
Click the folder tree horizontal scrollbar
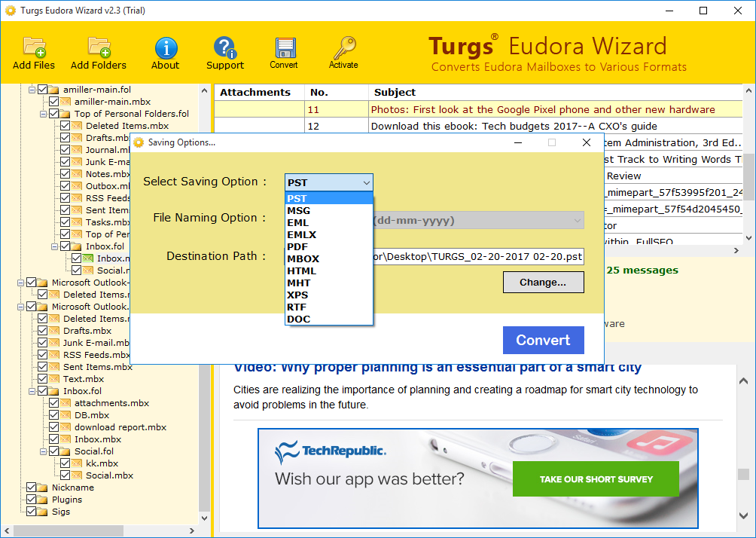click(98, 530)
